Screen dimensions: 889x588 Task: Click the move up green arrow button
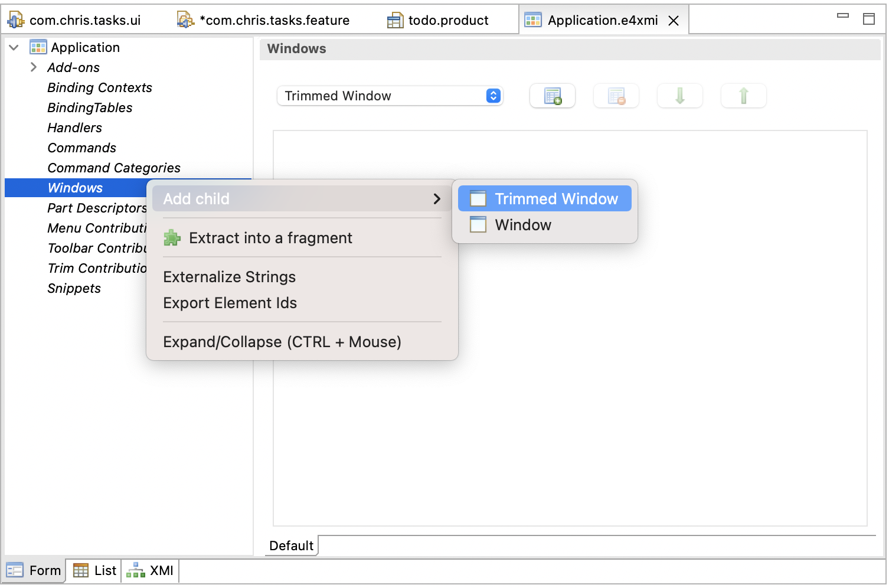click(744, 96)
